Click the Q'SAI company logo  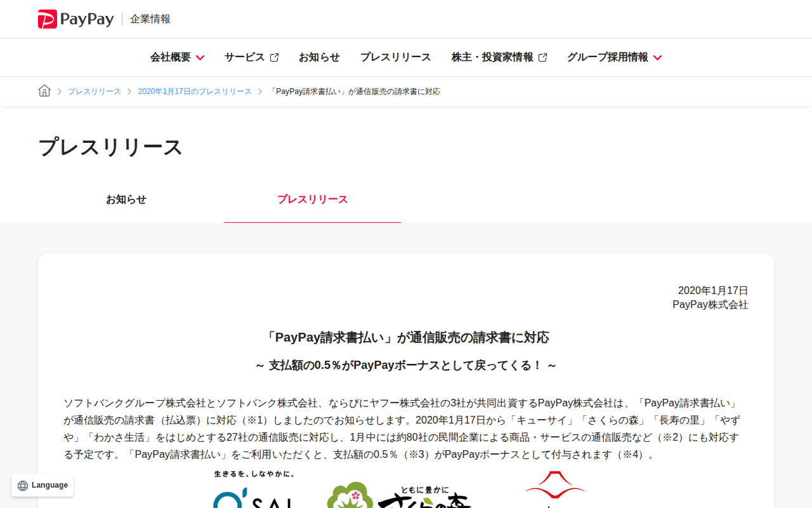coord(254,489)
